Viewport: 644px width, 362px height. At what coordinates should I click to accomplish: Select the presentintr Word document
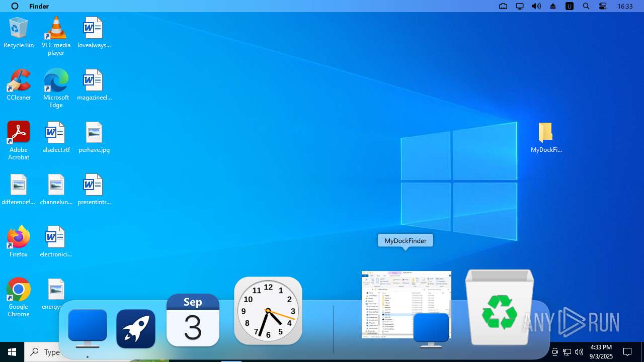pos(94,190)
